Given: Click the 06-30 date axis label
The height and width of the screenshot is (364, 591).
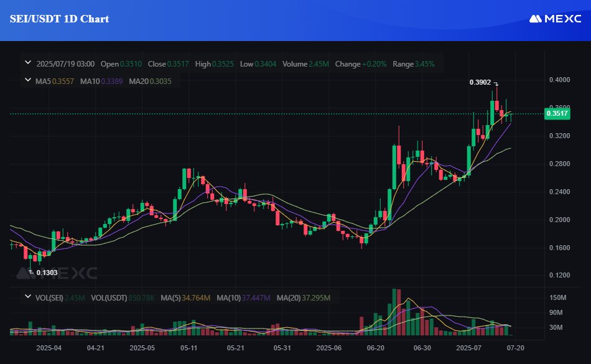Looking at the screenshot, I should (x=422, y=348).
